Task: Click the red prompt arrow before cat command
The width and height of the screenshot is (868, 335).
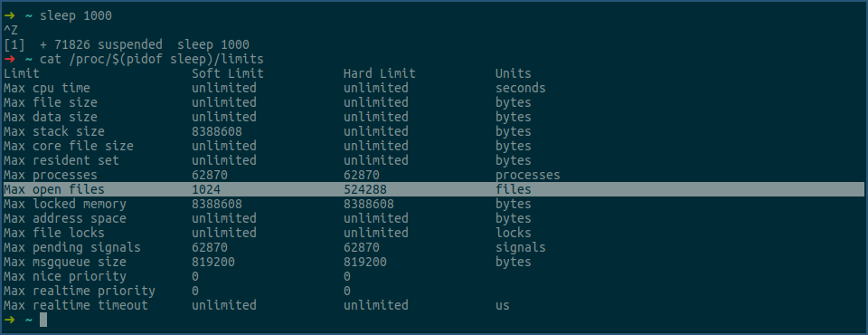Action: point(9,59)
